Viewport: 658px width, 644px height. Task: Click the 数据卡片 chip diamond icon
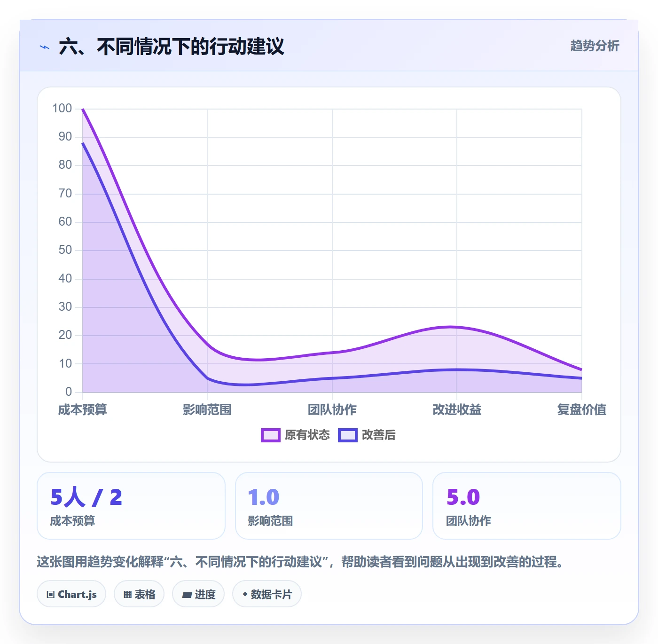pyautogui.click(x=245, y=594)
